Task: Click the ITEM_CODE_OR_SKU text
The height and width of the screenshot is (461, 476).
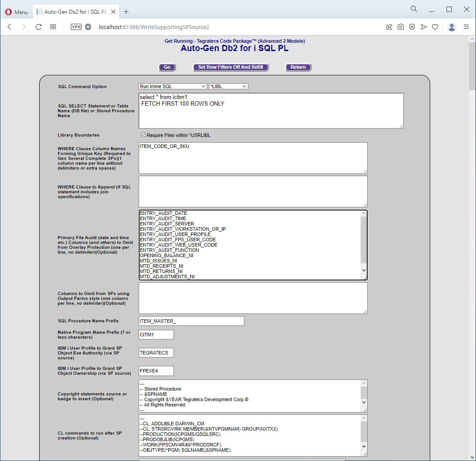Action: tap(164, 146)
